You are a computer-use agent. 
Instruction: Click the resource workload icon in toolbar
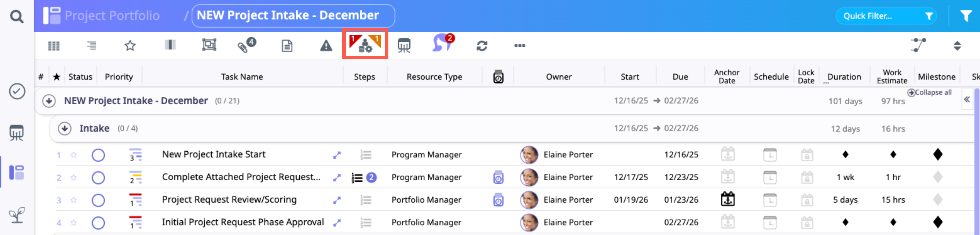[x=365, y=45]
